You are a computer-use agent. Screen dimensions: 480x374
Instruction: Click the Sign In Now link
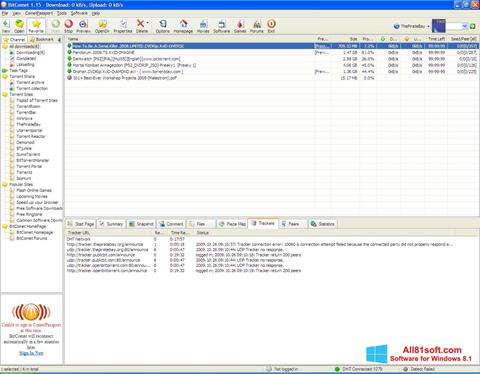point(31,353)
